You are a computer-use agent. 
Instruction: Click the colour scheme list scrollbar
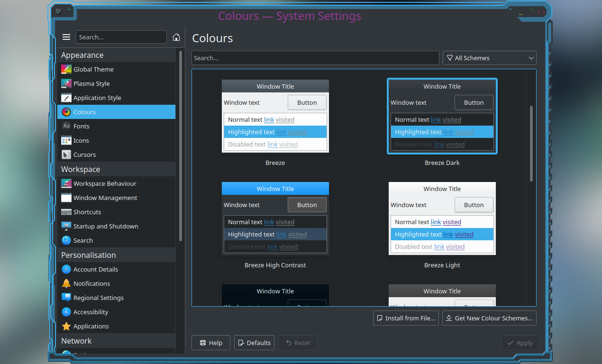(x=531, y=143)
